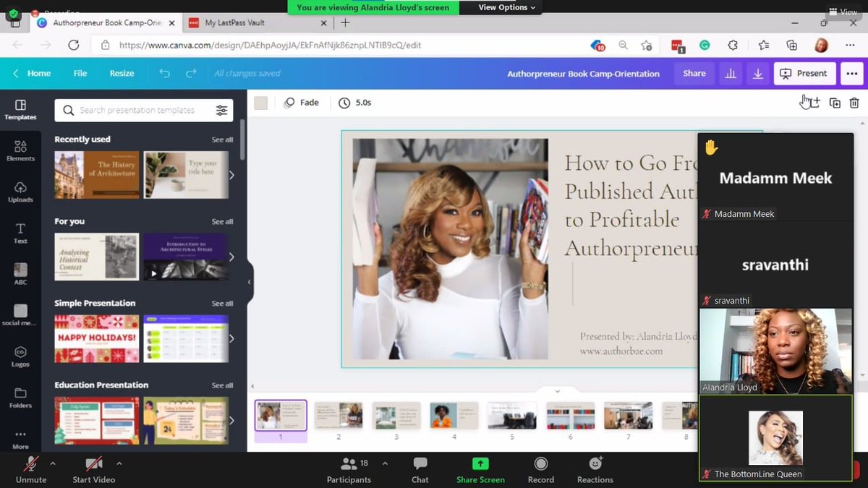Open the ABC styles sidebar item
Screen dimensions: 868x488
click(20, 275)
